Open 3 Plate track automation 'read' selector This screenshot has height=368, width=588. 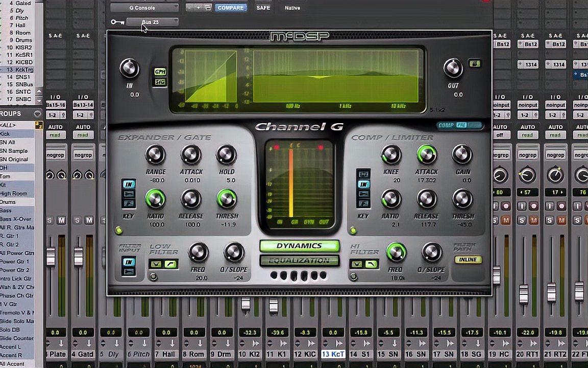click(x=55, y=135)
